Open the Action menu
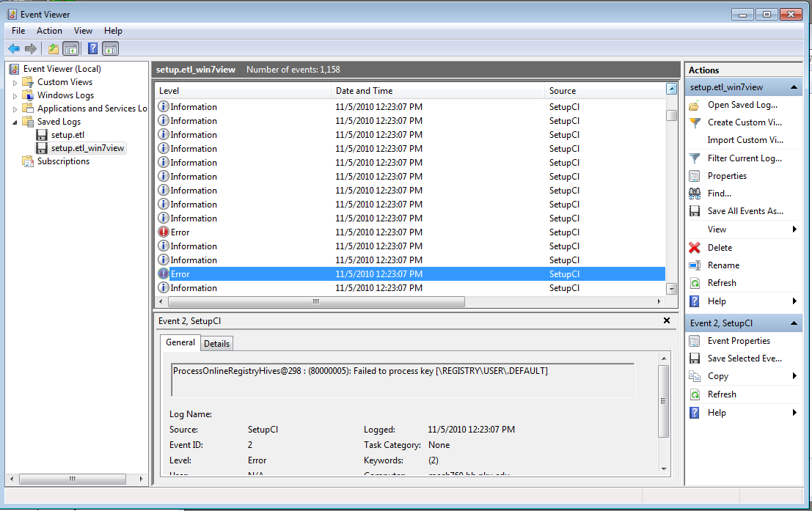Screen dimensions: 812x511 (x=49, y=31)
